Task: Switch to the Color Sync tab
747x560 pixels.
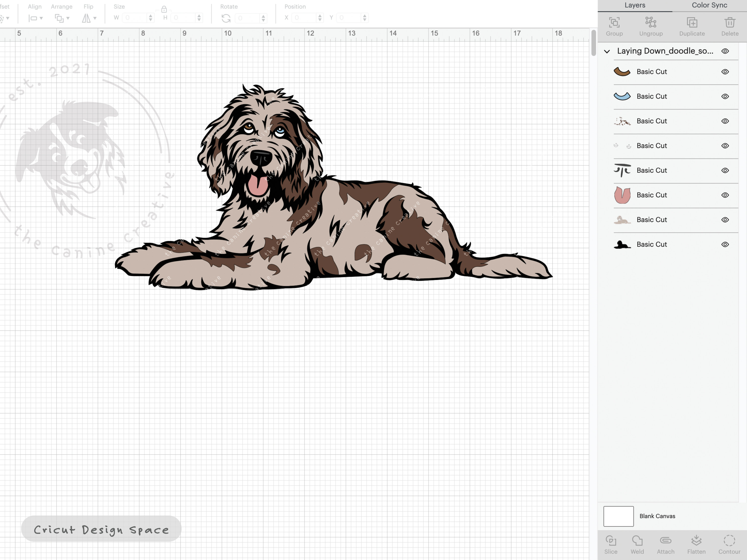Action: 709,5
